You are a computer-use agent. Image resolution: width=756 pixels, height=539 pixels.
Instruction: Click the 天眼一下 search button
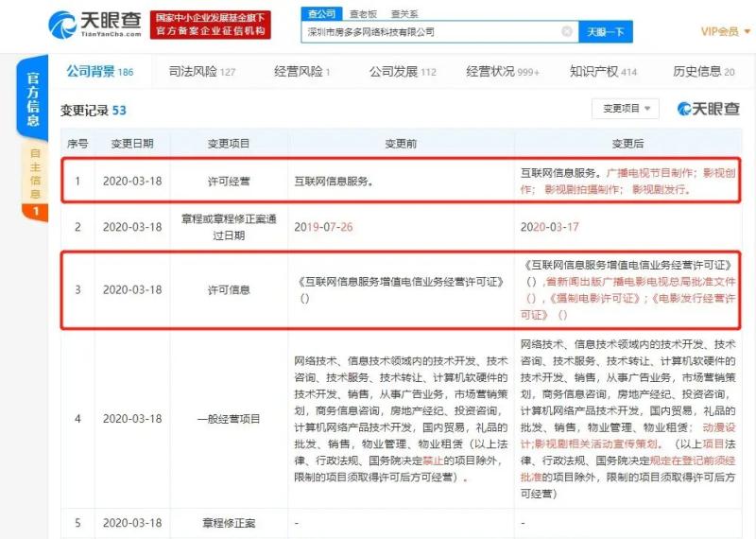click(x=606, y=32)
